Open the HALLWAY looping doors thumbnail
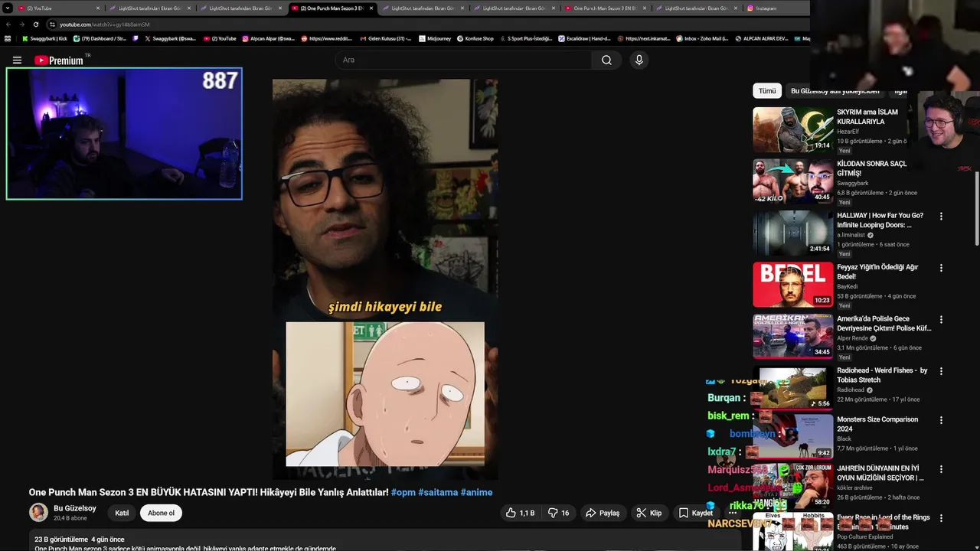Screen dimensions: 980x551 [792, 233]
